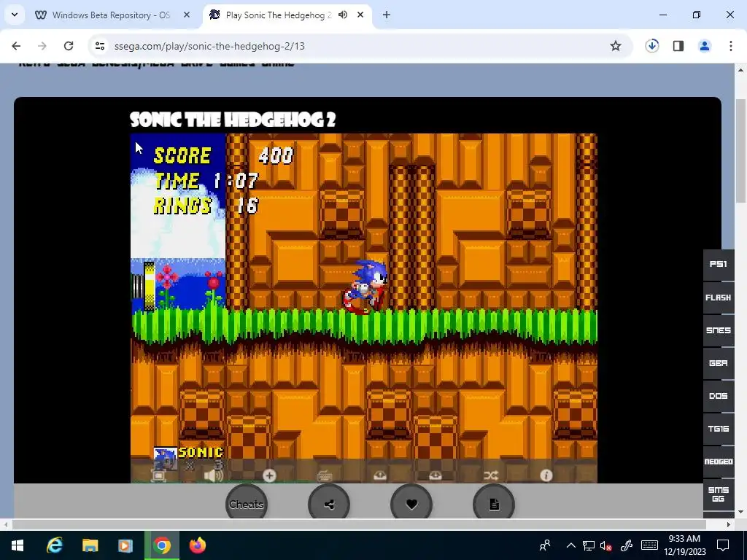Click the Sonic the Hedgehog 2 game screen

coord(364,308)
